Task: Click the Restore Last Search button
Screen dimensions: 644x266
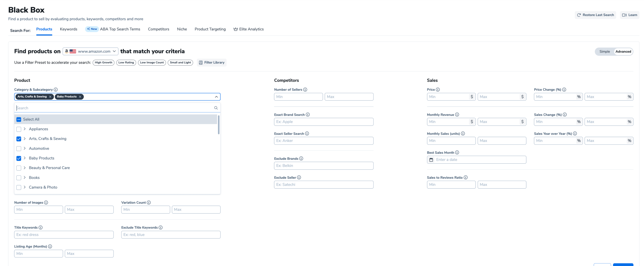Action: click(x=595, y=15)
